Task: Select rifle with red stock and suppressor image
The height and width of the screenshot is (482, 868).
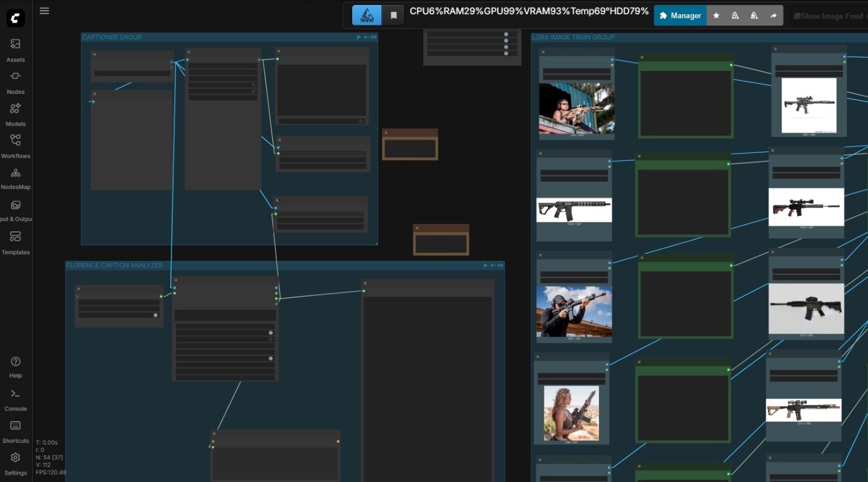Action: point(806,207)
